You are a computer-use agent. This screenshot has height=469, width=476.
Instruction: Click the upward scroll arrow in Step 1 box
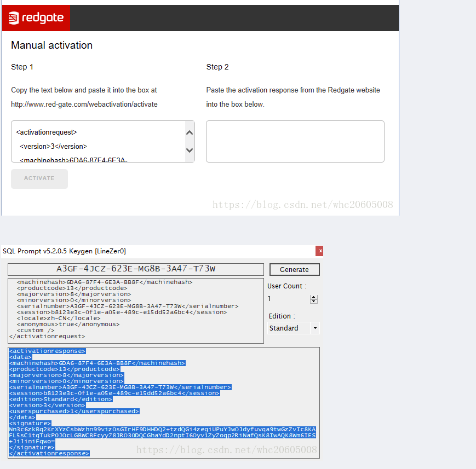click(190, 132)
